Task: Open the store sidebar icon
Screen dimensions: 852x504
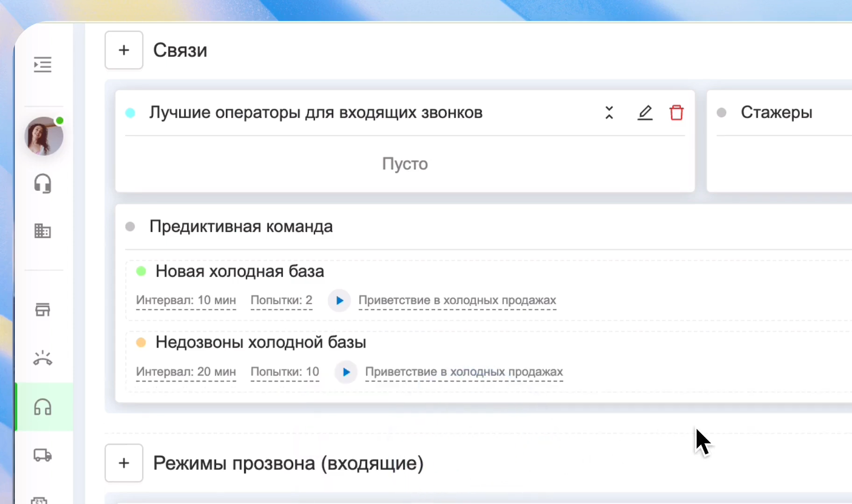Action: click(43, 309)
